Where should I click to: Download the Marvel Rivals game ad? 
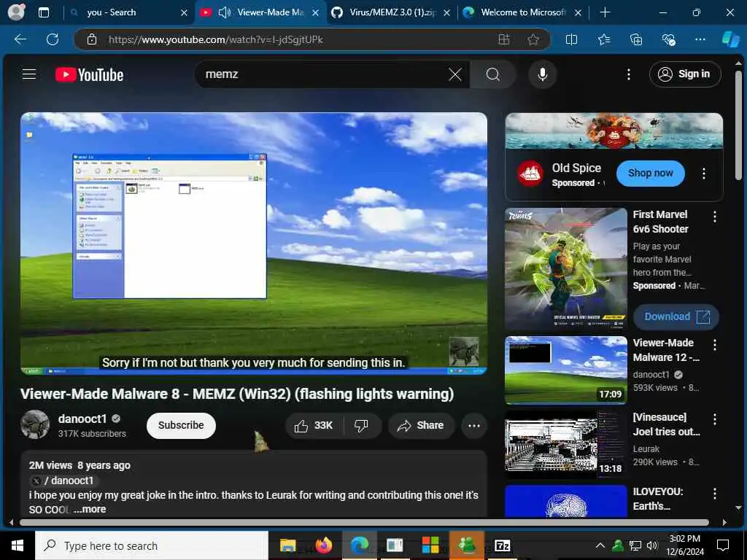tap(676, 316)
